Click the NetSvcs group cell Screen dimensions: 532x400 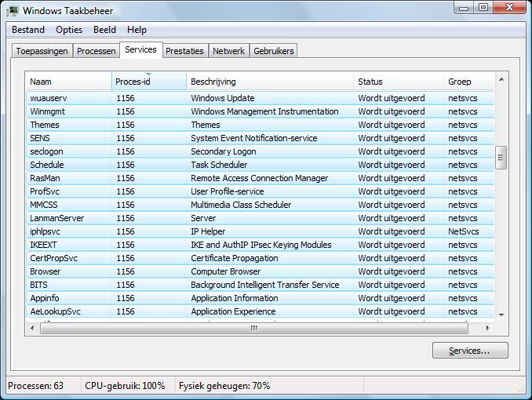(x=463, y=231)
